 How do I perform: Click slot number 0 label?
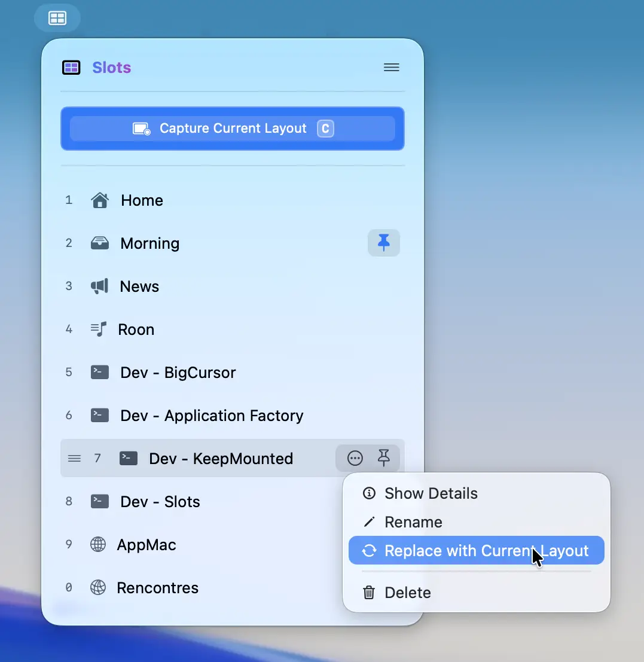[69, 587]
